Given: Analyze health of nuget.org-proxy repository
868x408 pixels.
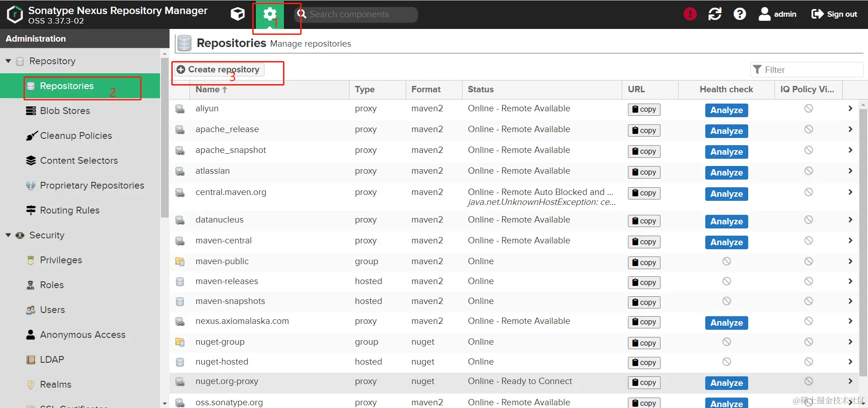Looking at the screenshot, I should point(726,383).
